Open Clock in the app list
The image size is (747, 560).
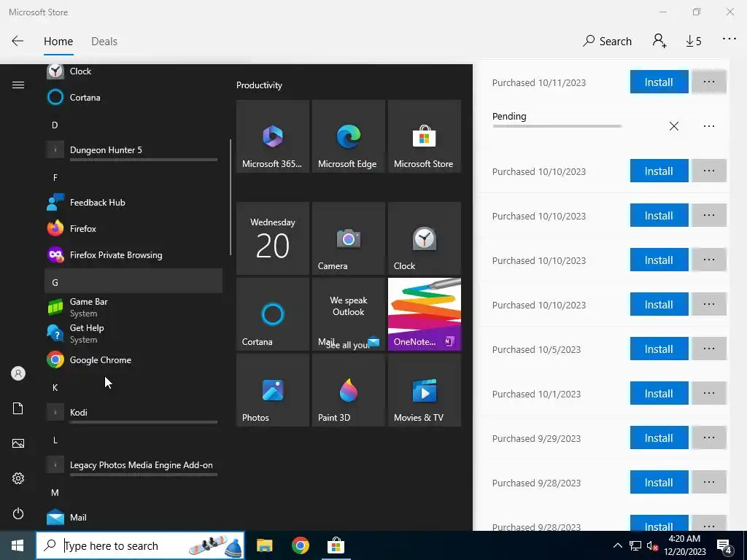(133, 71)
